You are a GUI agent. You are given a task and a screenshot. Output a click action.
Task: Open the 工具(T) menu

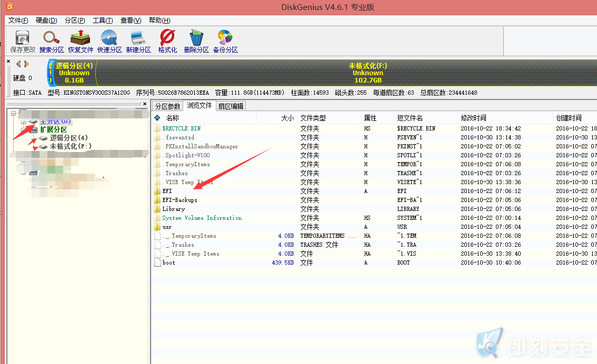pyautogui.click(x=103, y=20)
